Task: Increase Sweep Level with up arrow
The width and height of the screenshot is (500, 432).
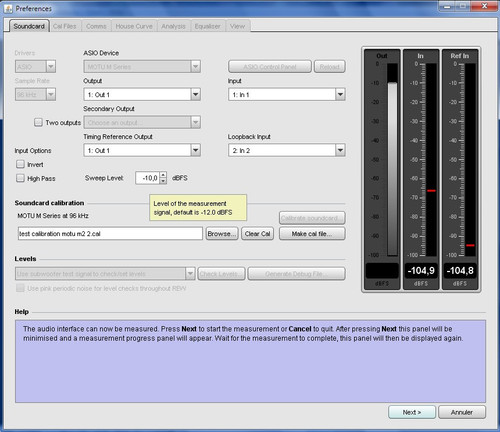Action: click(163, 175)
